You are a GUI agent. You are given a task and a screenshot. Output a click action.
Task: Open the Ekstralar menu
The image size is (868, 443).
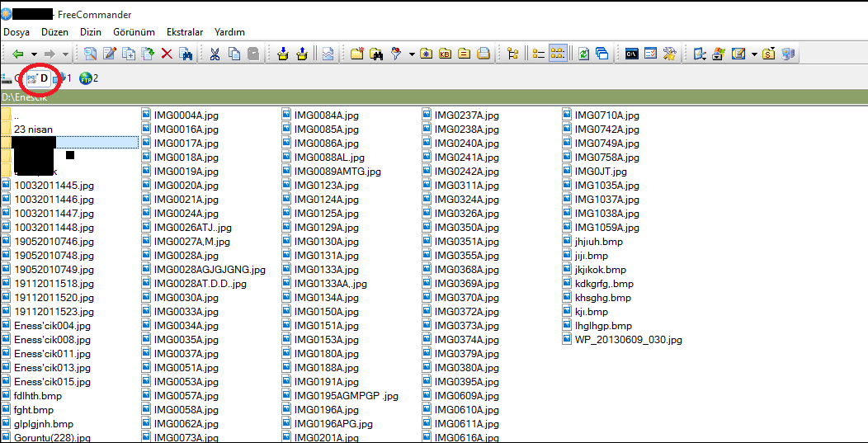(184, 32)
